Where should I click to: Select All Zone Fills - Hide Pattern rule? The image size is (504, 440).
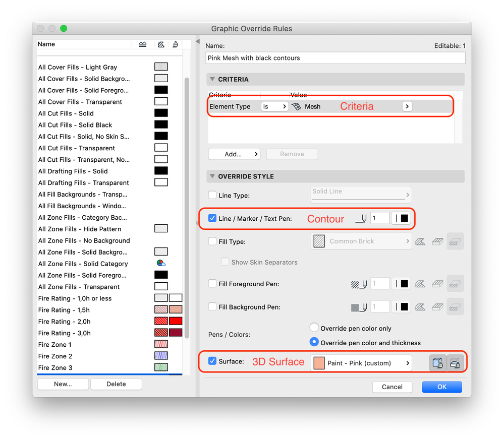[x=79, y=229]
